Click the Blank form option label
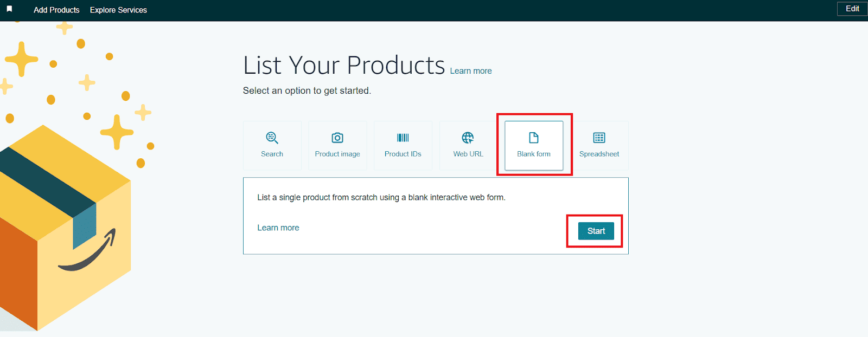868x337 pixels. 534,154
